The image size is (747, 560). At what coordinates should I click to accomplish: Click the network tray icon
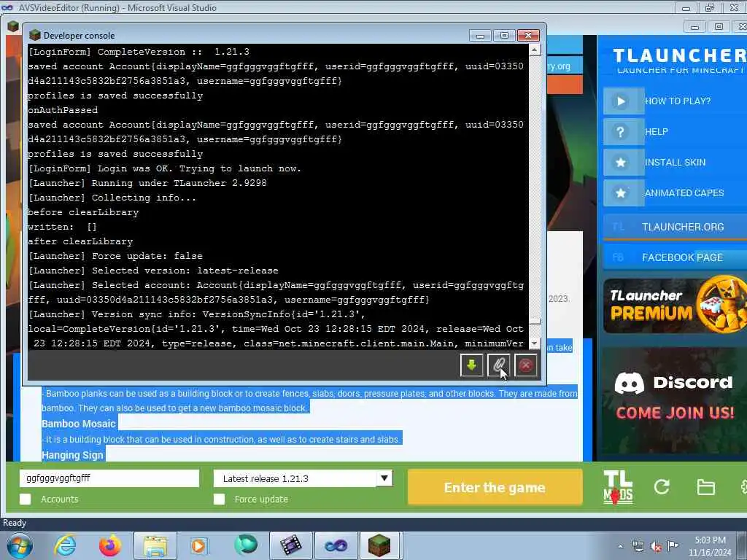tap(638, 546)
